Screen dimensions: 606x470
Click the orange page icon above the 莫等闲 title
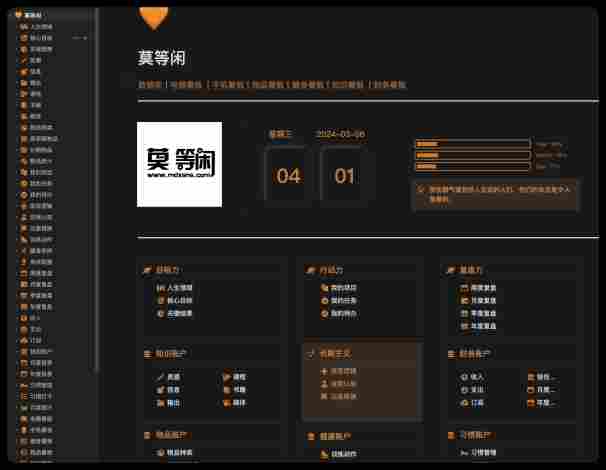coord(154,18)
